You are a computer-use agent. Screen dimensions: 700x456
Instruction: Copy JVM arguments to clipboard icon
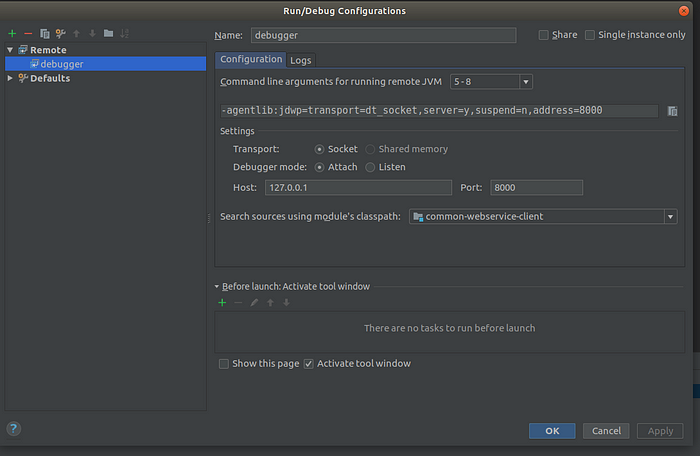pyautogui.click(x=672, y=111)
